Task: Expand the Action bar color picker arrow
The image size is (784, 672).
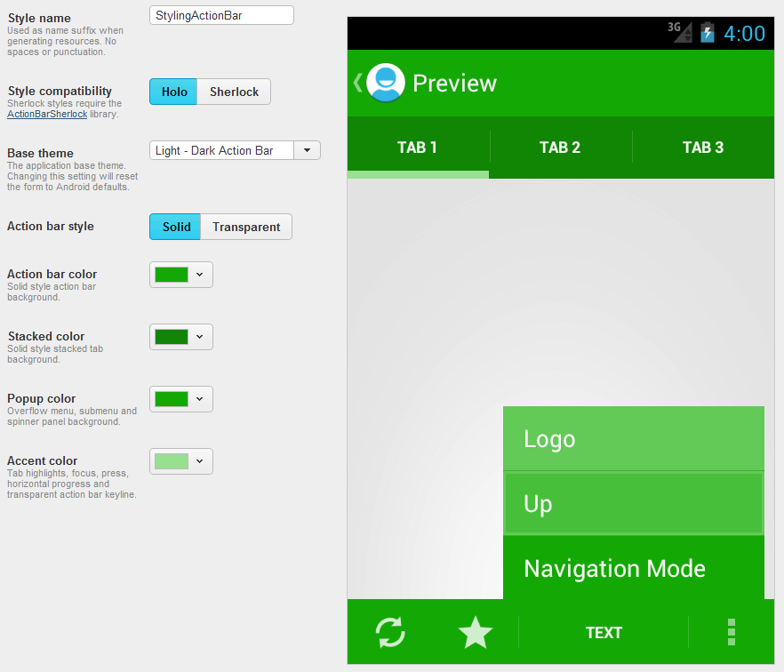Action: tap(199, 275)
